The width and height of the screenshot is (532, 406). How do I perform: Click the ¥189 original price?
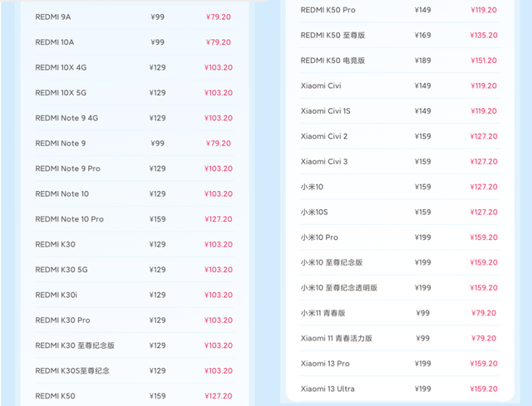[x=422, y=61]
